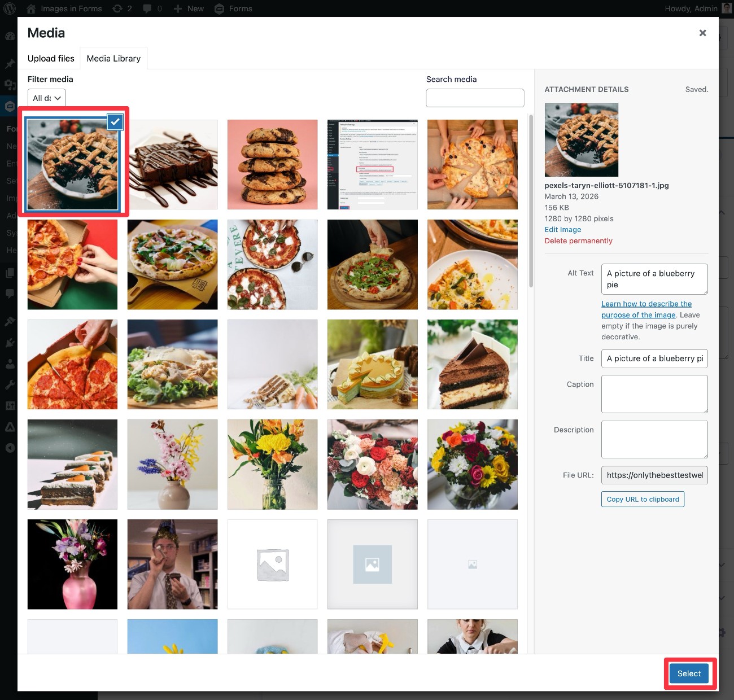The height and width of the screenshot is (700, 734).
Task: Switch to the Upload files tab
Action: tap(51, 58)
